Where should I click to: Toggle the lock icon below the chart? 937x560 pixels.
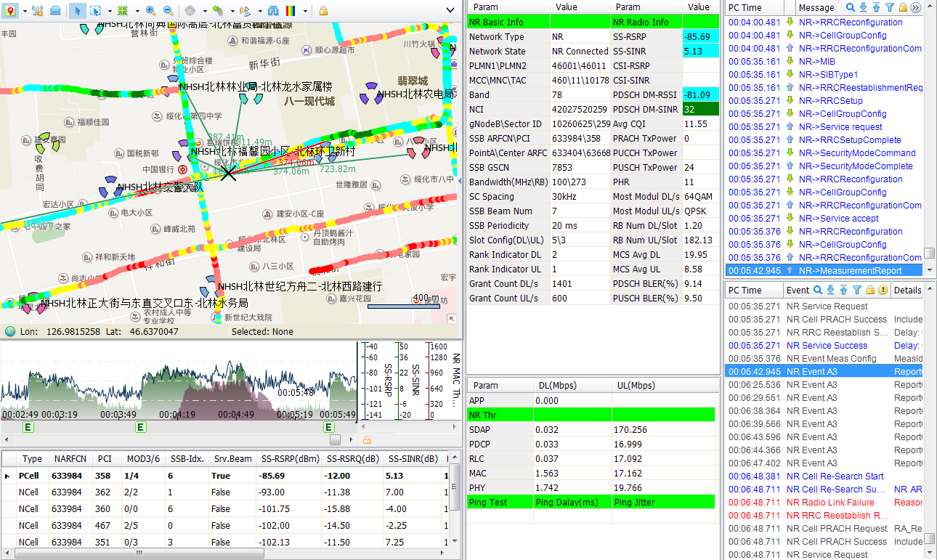368,440
